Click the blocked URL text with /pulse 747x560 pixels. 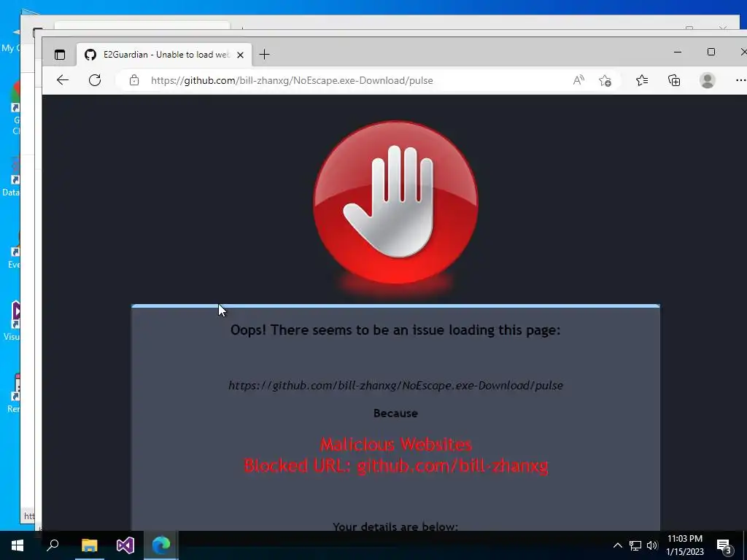[395, 385]
